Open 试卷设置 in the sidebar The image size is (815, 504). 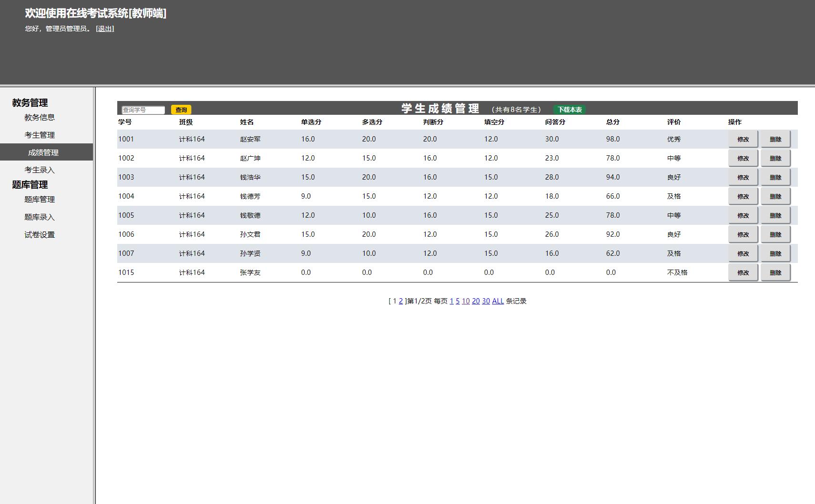point(40,235)
